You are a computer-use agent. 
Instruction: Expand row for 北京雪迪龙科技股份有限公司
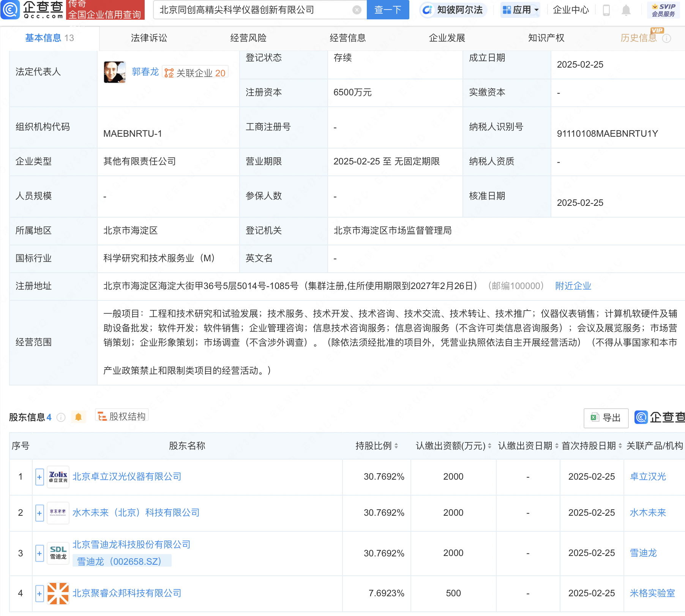(39, 553)
